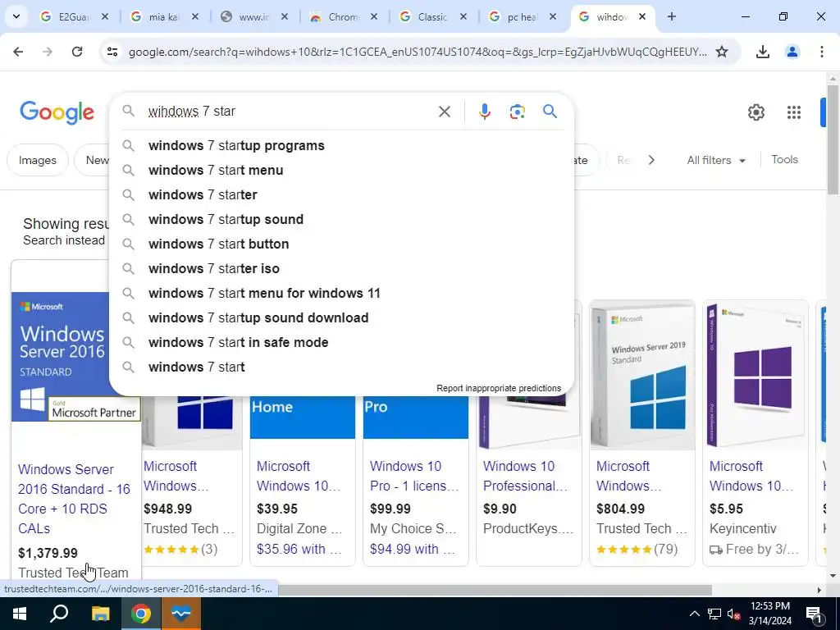Switch to the E2Guar tab
This screenshot has height=630, width=840.
pyautogui.click(x=73, y=17)
